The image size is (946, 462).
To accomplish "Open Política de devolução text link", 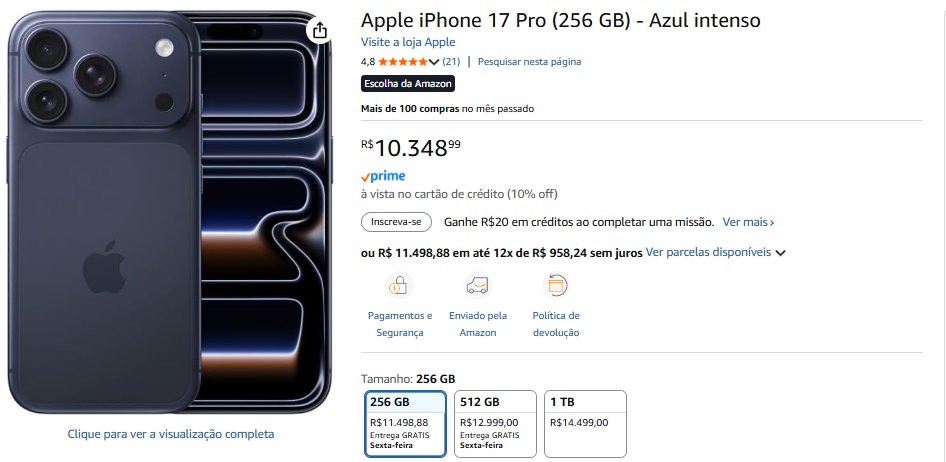I will [x=555, y=324].
